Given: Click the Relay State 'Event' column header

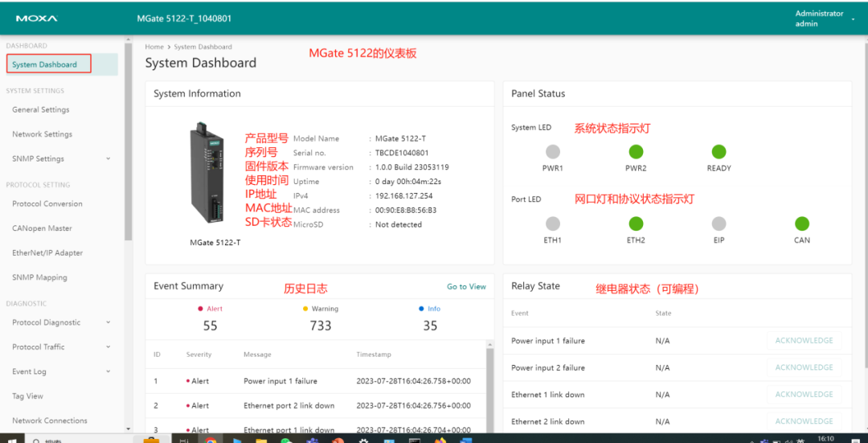Looking at the screenshot, I should (x=520, y=313).
